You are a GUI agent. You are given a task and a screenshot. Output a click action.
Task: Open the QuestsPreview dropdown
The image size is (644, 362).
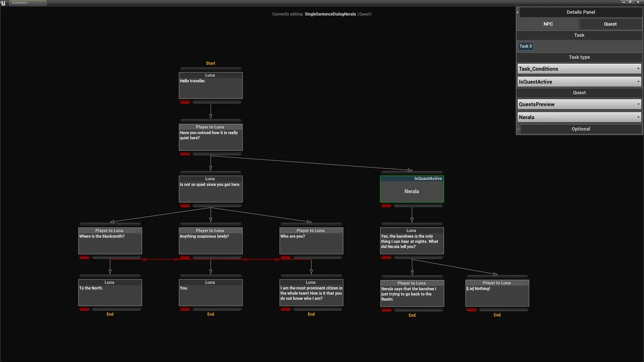tap(579, 105)
